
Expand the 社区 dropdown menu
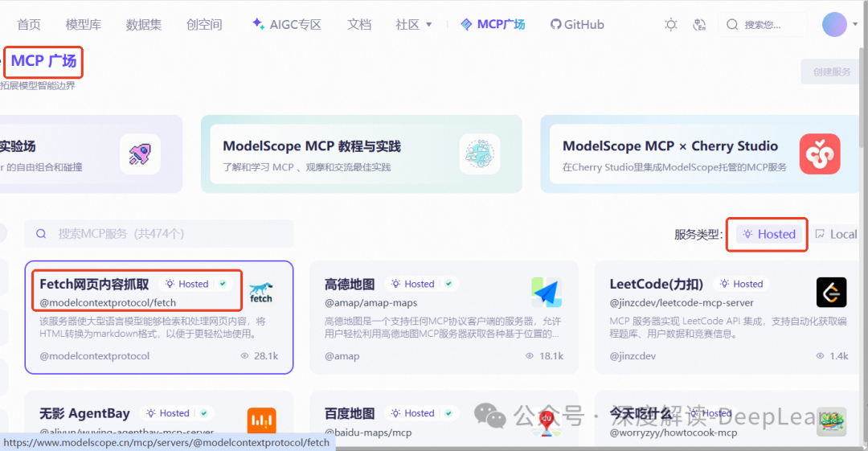tap(414, 24)
